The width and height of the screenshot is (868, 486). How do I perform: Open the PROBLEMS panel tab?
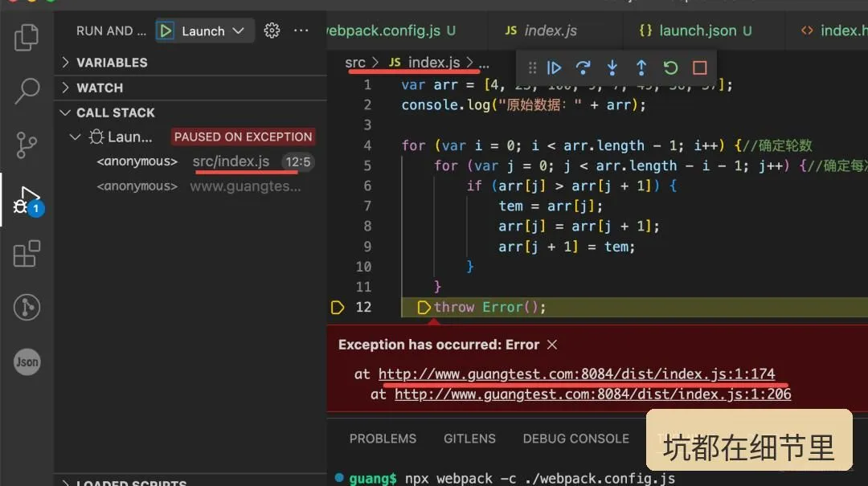pos(383,439)
